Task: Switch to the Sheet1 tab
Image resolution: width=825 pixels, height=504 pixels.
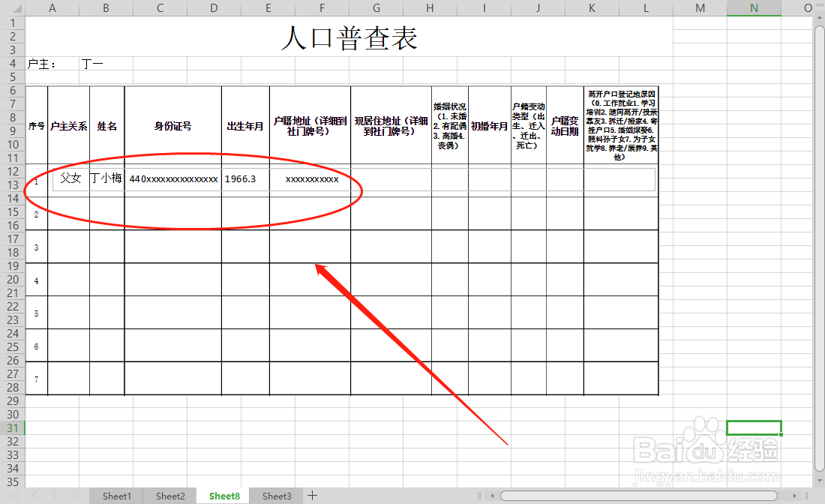Action: pos(116,496)
